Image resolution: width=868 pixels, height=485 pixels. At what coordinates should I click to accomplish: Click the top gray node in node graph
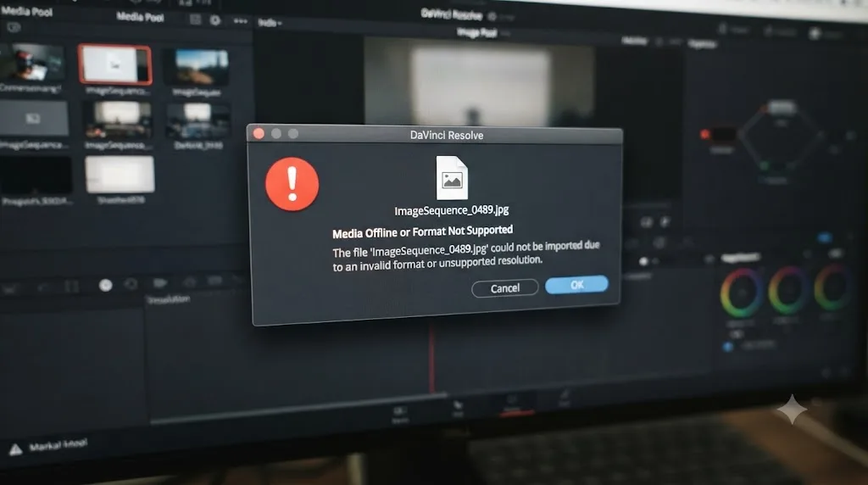tap(781, 106)
